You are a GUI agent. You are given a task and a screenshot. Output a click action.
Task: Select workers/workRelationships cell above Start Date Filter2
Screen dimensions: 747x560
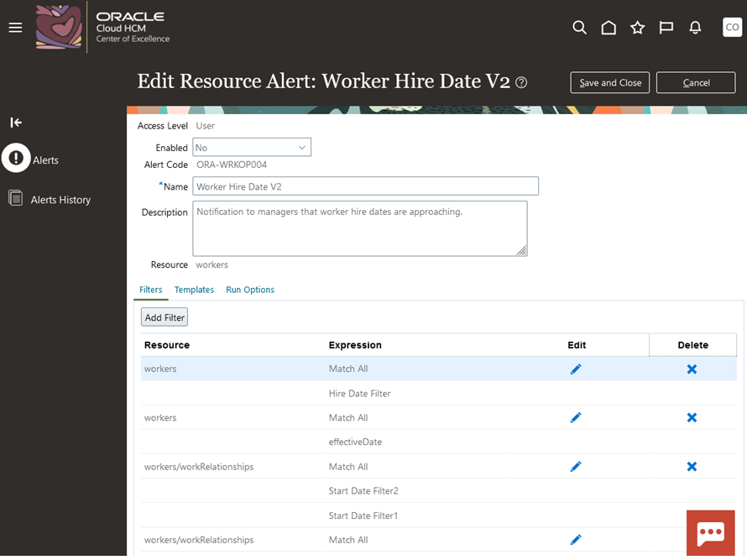pyautogui.click(x=199, y=467)
